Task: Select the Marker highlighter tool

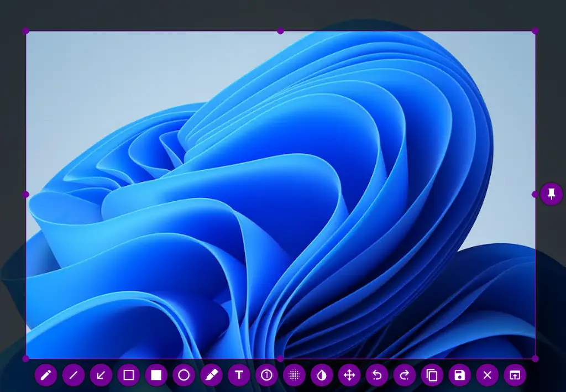Action: (211, 375)
